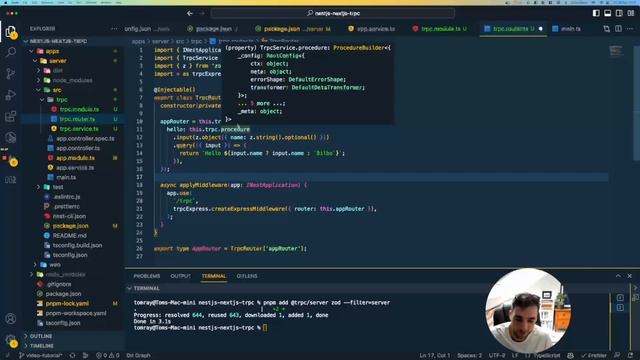Switch to the yellow package.json server tab
The image size is (640, 360).
click(x=293, y=29)
